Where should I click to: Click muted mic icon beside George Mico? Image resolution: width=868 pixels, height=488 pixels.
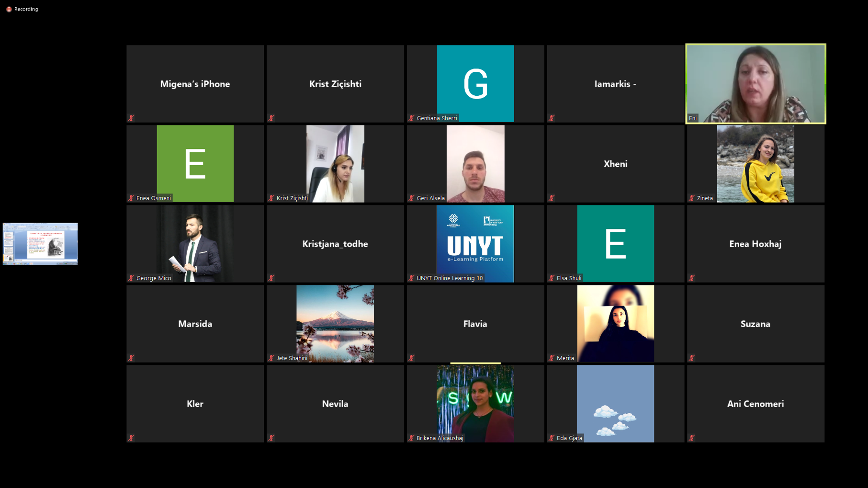(x=131, y=278)
